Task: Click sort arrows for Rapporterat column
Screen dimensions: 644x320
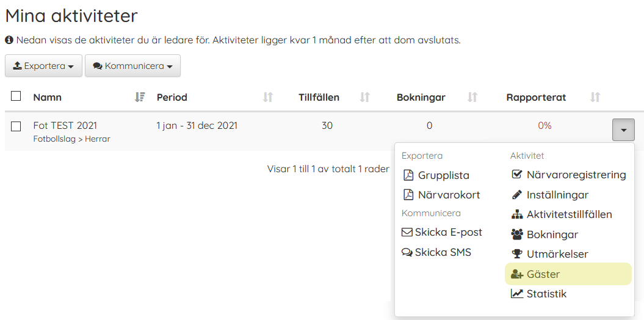Action: pos(595,97)
